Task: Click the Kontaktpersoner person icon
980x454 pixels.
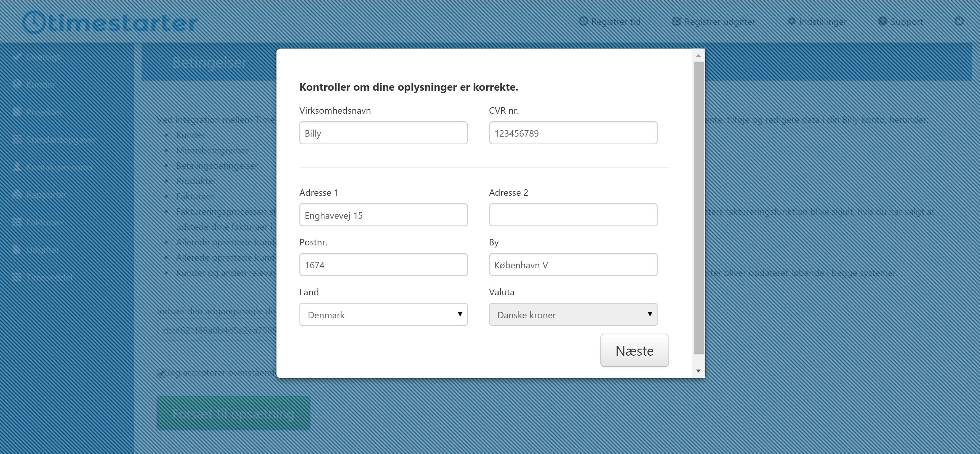Action: click(x=17, y=167)
